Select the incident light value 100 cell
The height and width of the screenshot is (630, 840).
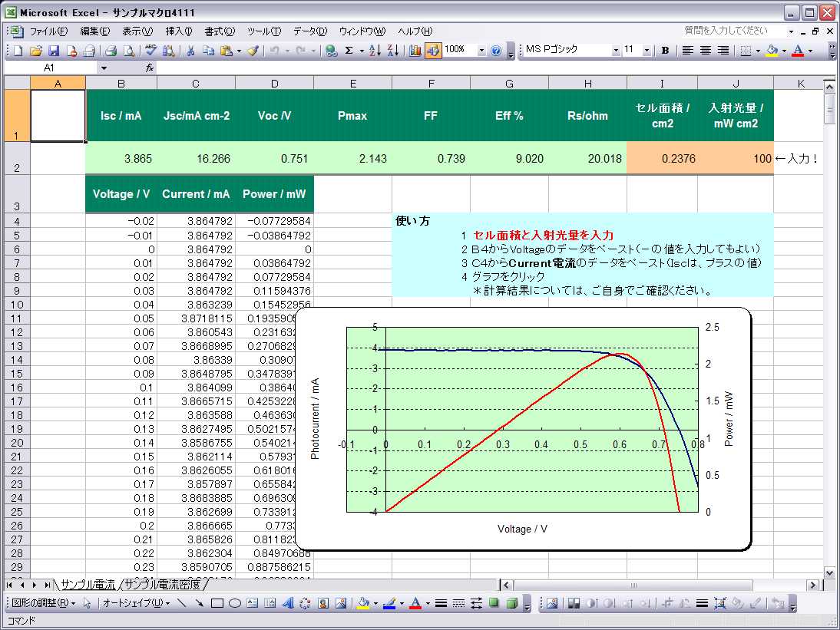coord(736,158)
